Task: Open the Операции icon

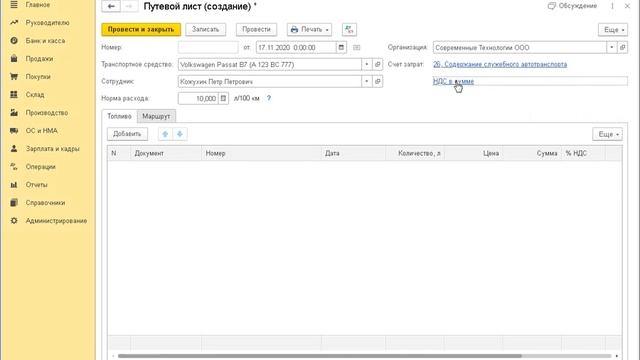Action: point(14,167)
